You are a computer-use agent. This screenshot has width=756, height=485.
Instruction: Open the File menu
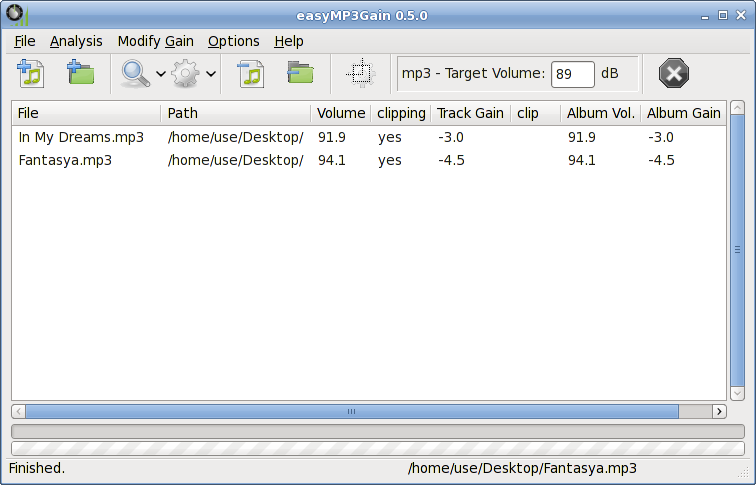[x=25, y=41]
